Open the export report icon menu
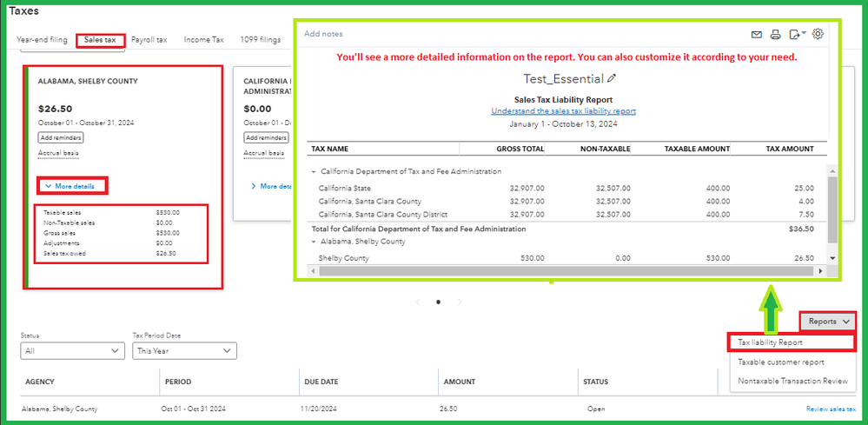Image resolution: width=868 pixels, height=425 pixels. pos(797,34)
